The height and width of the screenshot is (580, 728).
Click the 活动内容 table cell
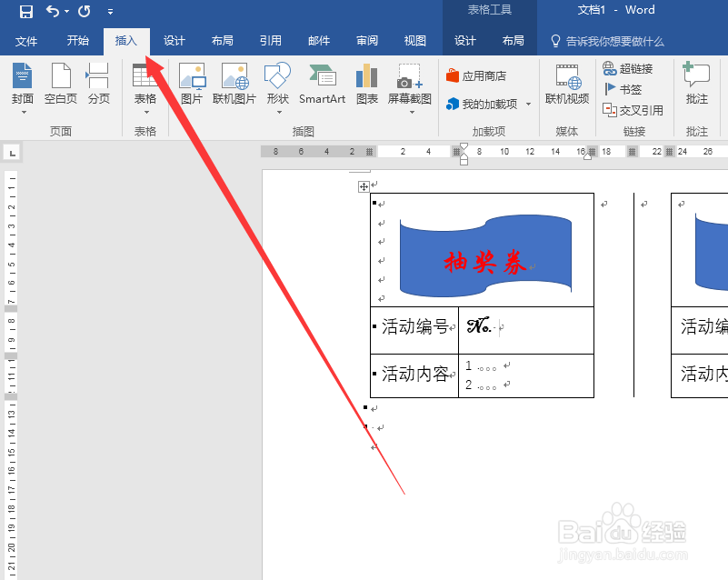[x=414, y=375]
